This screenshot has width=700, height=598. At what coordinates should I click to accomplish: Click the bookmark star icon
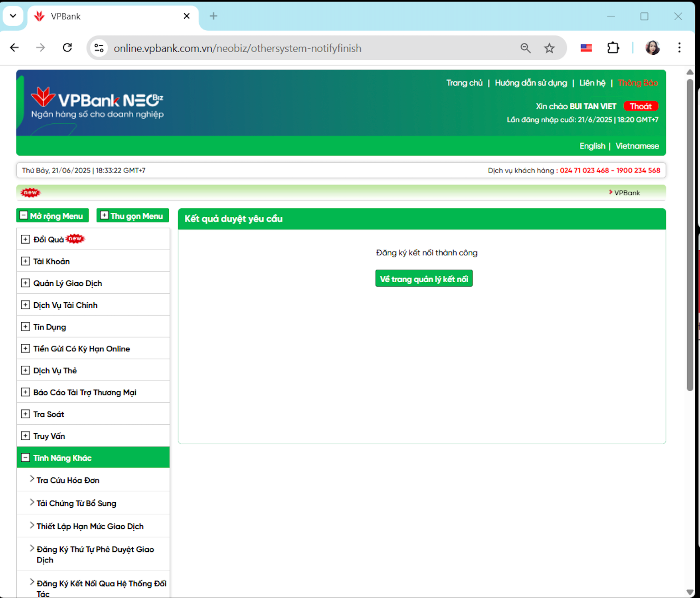(549, 48)
